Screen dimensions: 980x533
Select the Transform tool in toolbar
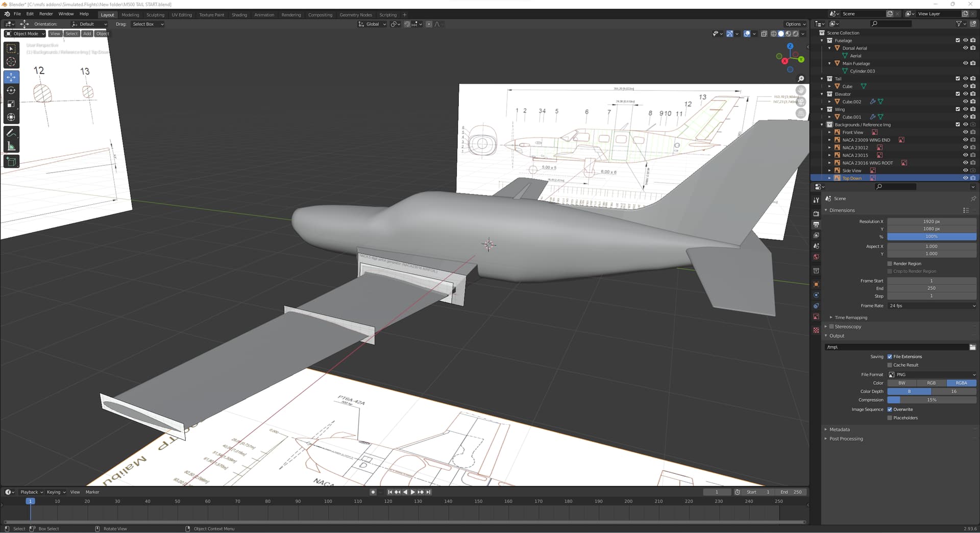(x=11, y=117)
